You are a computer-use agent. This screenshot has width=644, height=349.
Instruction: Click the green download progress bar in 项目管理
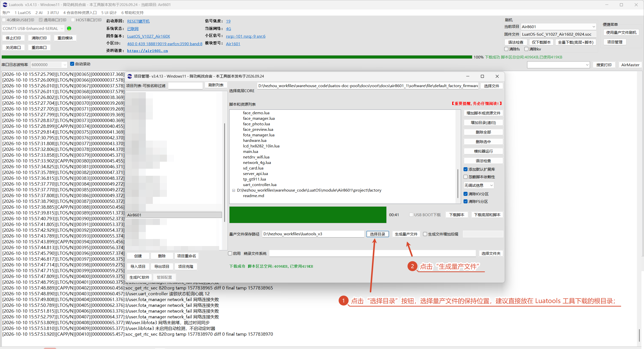tap(308, 215)
